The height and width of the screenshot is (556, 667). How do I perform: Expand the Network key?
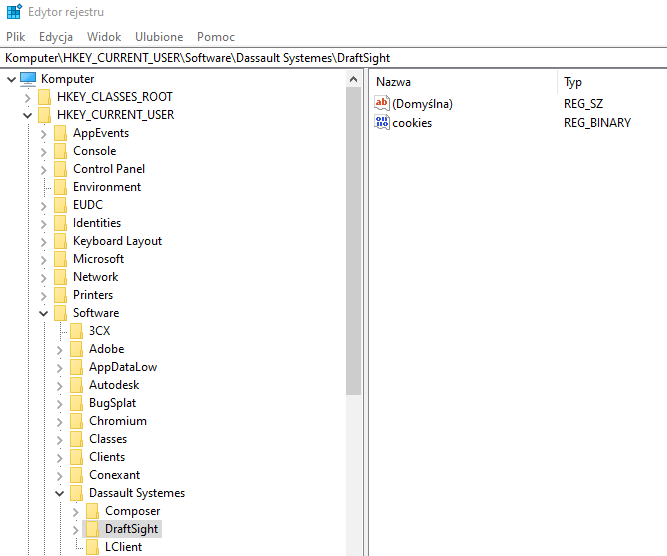point(43,278)
